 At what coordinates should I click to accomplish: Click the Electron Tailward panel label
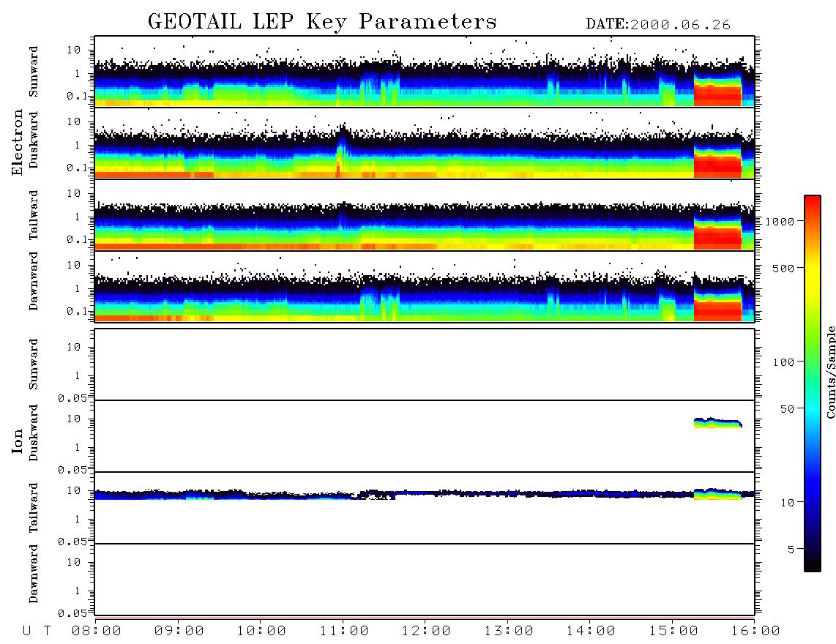pyautogui.click(x=34, y=215)
